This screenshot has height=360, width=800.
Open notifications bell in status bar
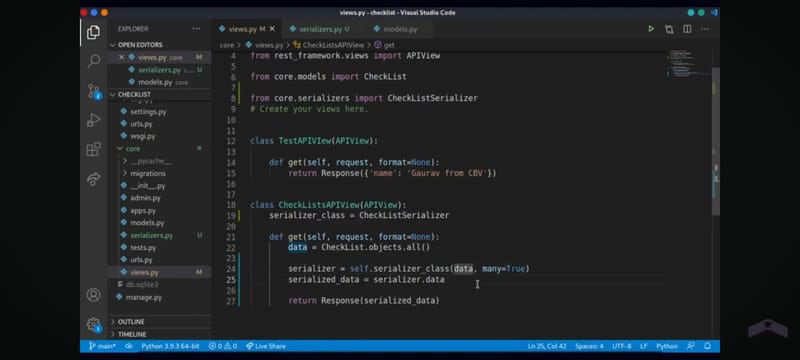coord(707,346)
